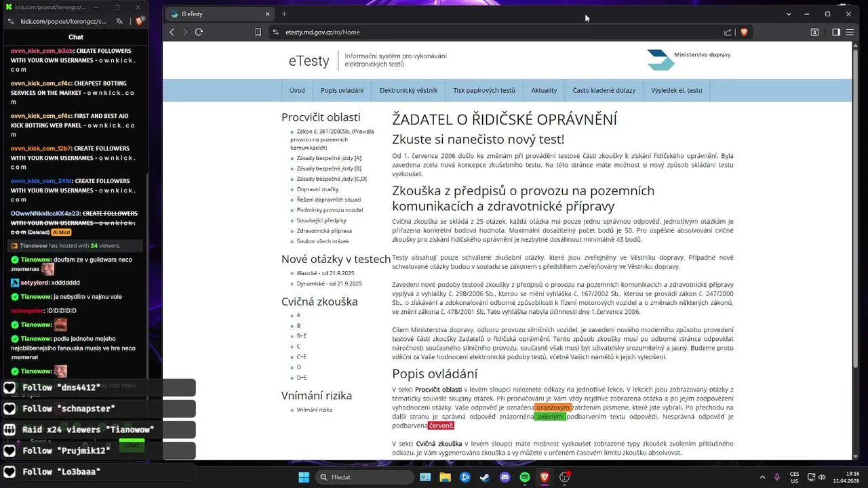Viewport: 868px width, 488px height.
Task: Reload the eTesty page
Action: point(199,32)
